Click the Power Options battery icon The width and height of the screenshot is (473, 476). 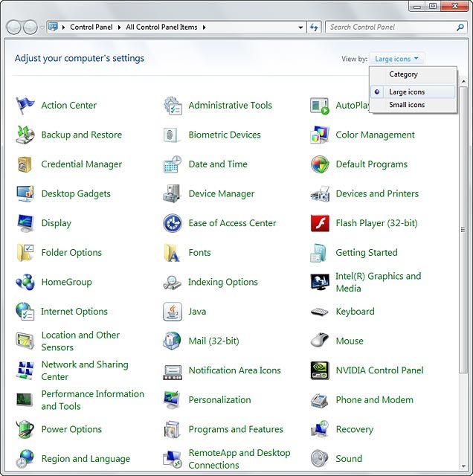25,429
